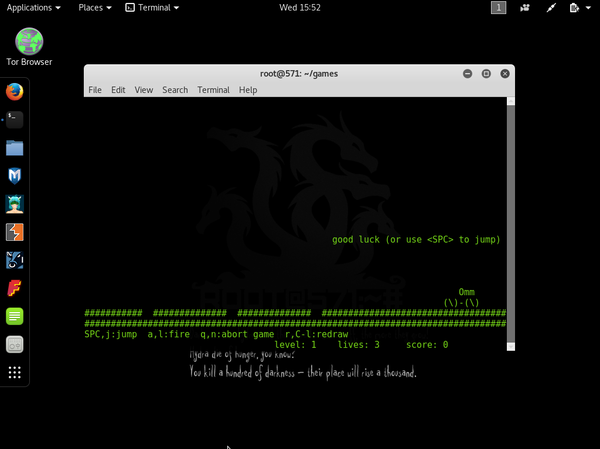The width and height of the screenshot is (600, 449).
Task: Expand the Applications menu
Action: 33,7
